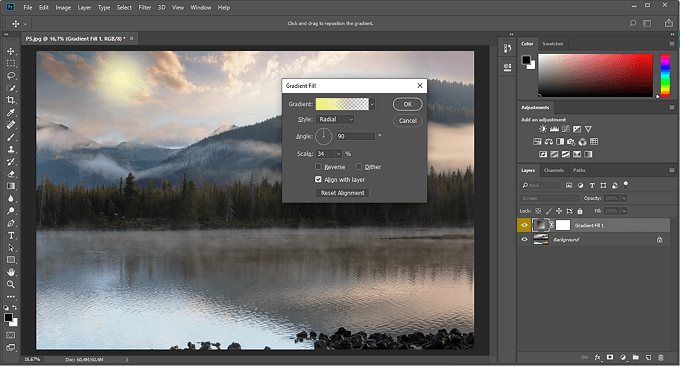The image size is (680, 366).
Task: Add a Channel Mixer adjustment
Action: [x=582, y=141]
